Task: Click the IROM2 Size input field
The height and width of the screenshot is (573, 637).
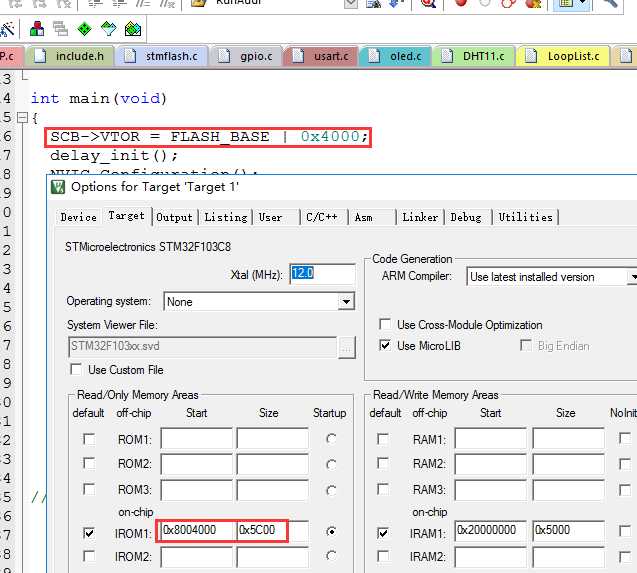Action: (x=273, y=557)
